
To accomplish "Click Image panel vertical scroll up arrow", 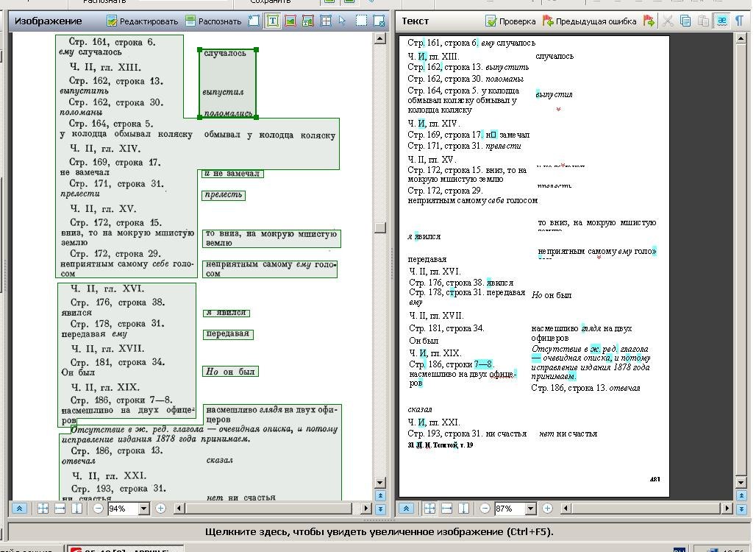I will (x=380, y=38).
